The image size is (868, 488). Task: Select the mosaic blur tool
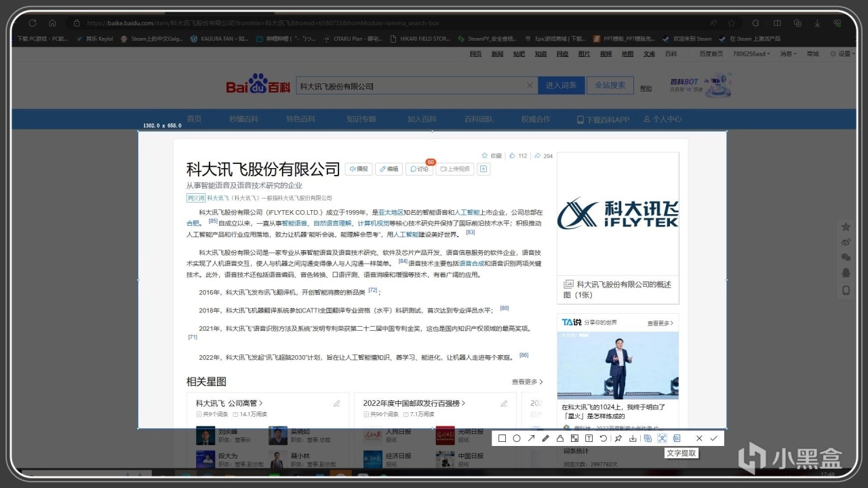[574, 439]
